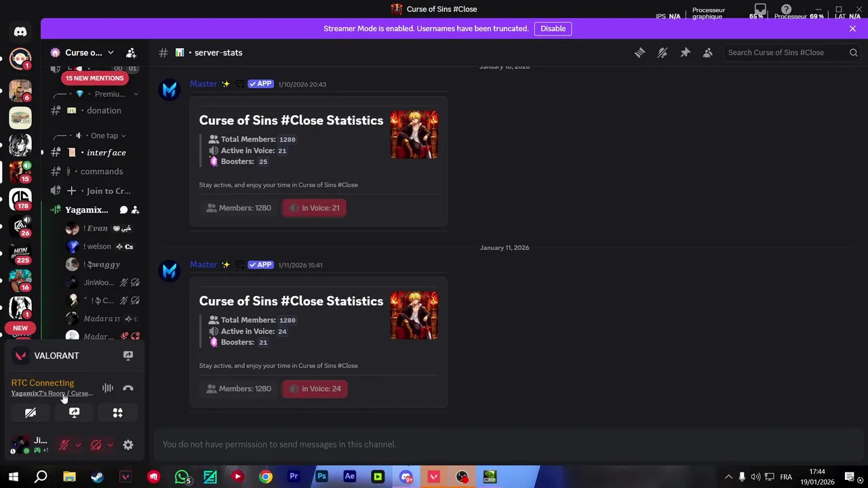The height and width of the screenshot is (488, 868).
Task: Open WhatsApp from the taskbar
Action: pyautogui.click(x=182, y=476)
